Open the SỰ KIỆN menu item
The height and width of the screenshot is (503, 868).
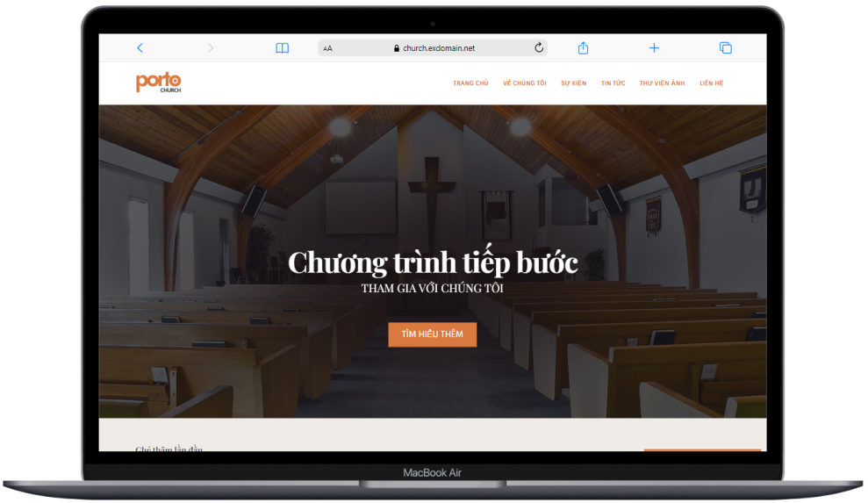[x=573, y=83]
